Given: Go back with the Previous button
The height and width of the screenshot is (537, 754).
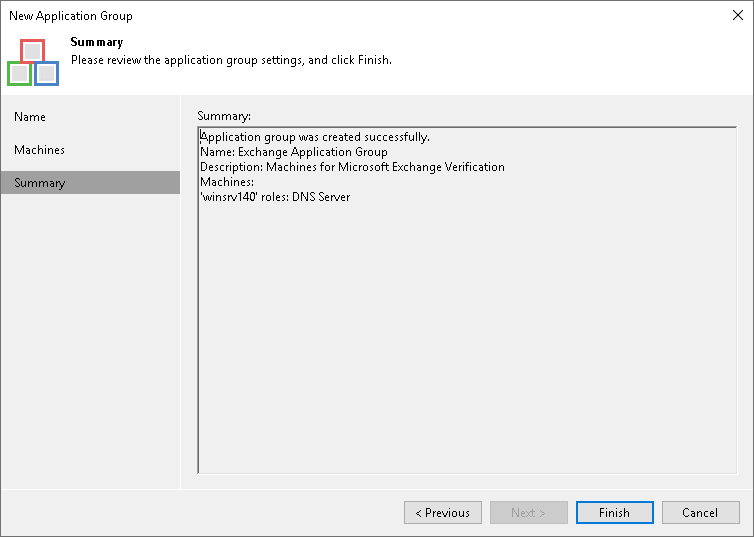Looking at the screenshot, I should tap(443, 512).
